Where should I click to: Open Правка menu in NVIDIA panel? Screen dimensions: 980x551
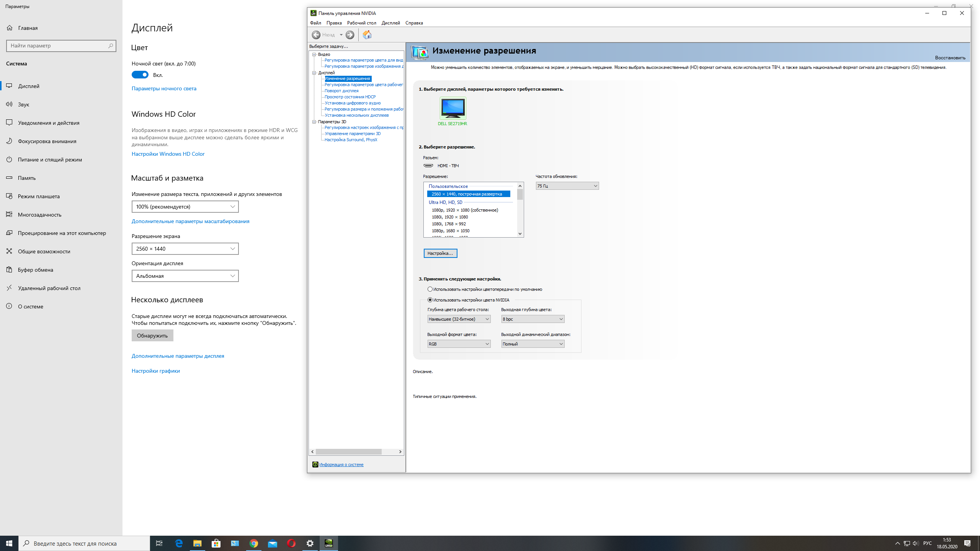click(x=334, y=23)
